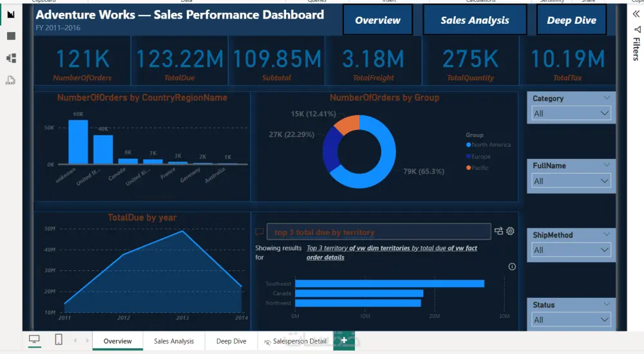Click the Canada territory bar
The height and width of the screenshot is (354, 644).
359,293
